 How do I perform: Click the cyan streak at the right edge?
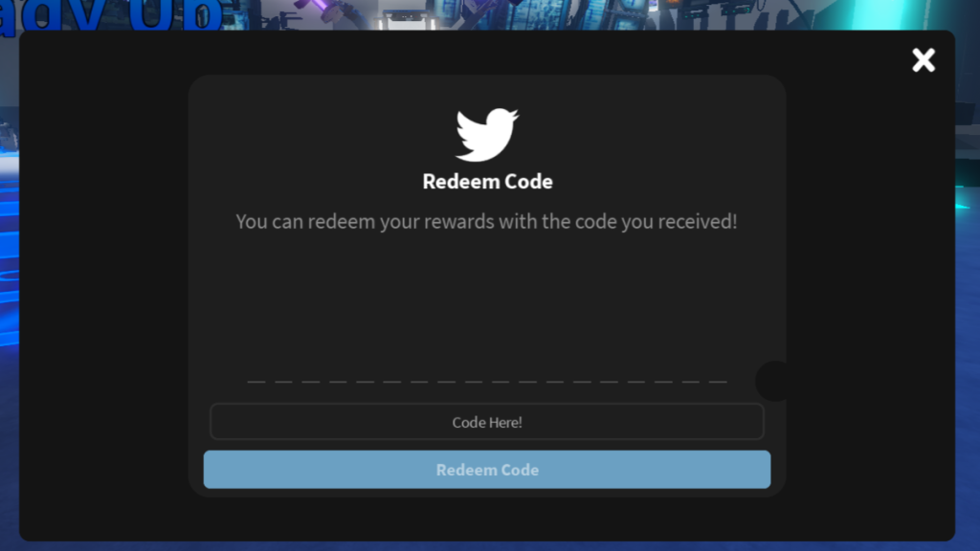coord(967,203)
